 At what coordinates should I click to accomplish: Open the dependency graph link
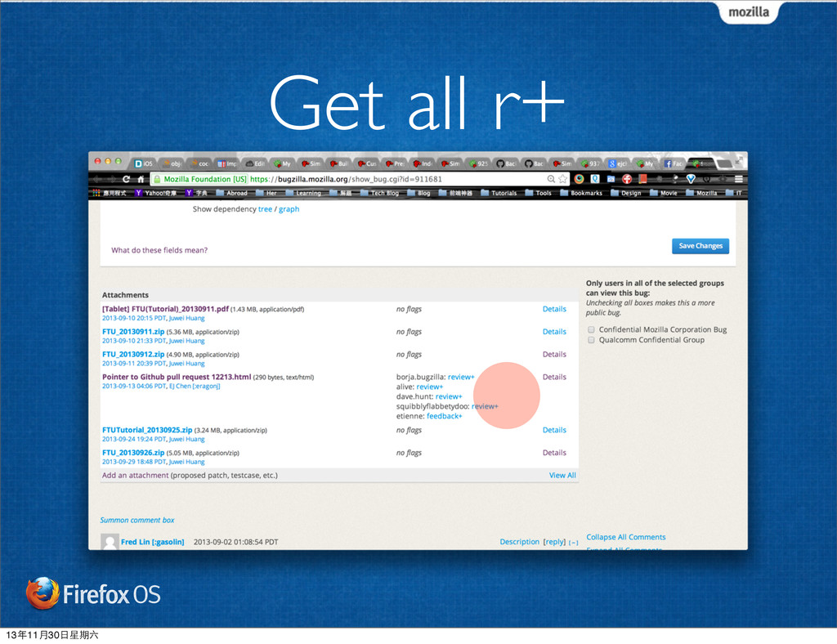pos(289,209)
